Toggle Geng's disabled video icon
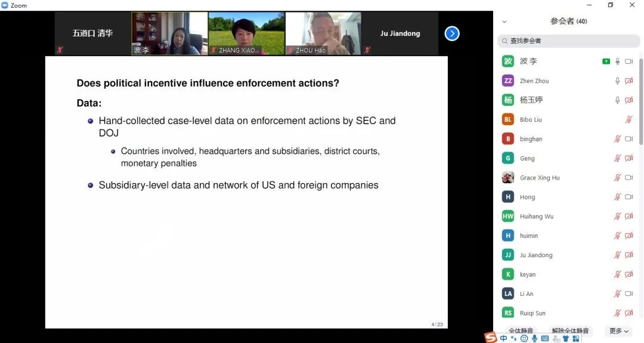 pyautogui.click(x=628, y=159)
